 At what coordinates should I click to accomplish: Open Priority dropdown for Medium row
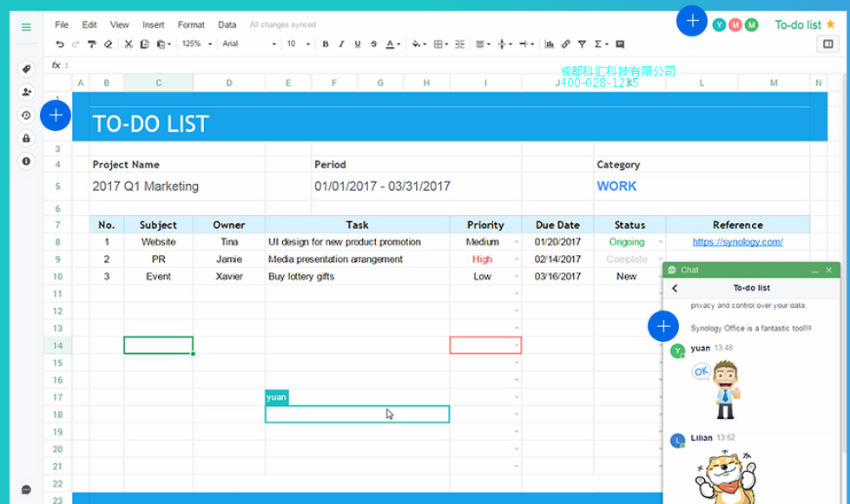tap(517, 243)
